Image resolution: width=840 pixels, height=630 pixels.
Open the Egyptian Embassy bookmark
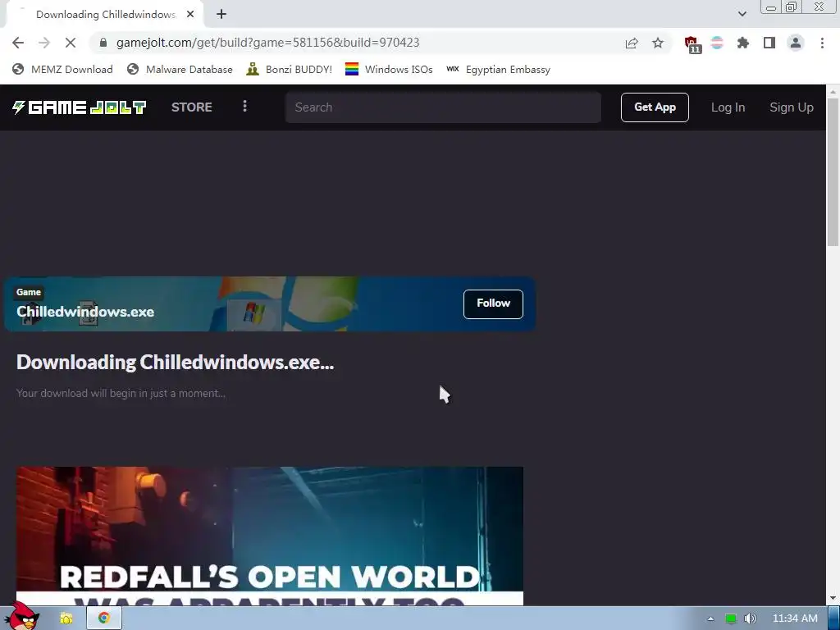(498, 70)
